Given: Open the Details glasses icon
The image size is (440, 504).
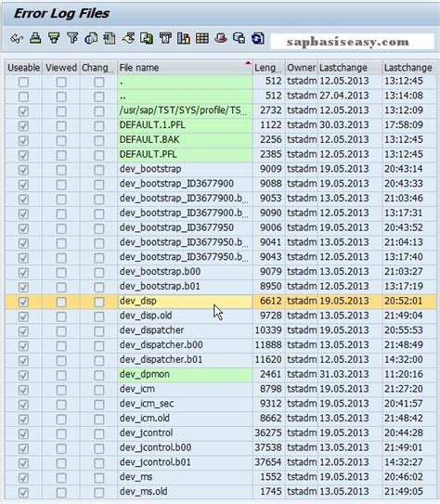Looking at the screenshot, I should point(17,39).
